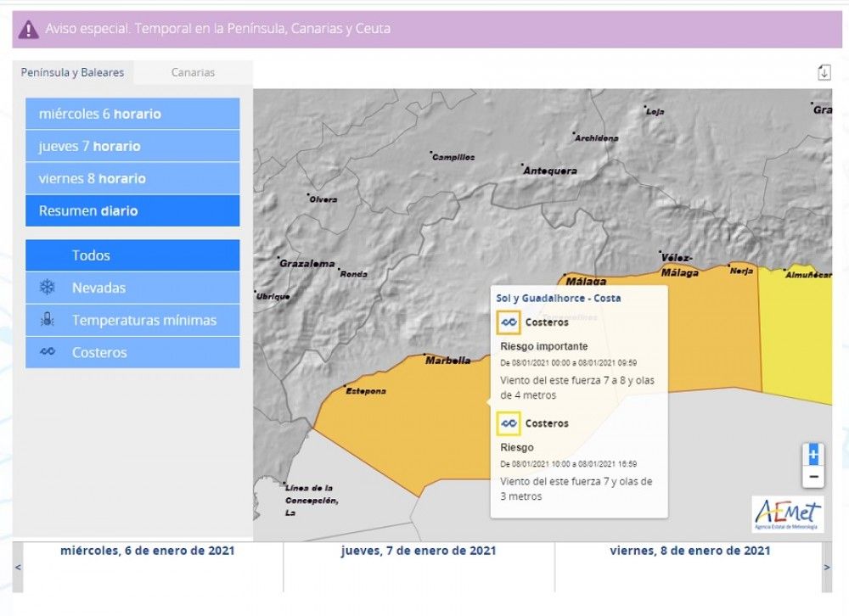Click the Antequera label on the map
849x616 pixels.
(550, 171)
